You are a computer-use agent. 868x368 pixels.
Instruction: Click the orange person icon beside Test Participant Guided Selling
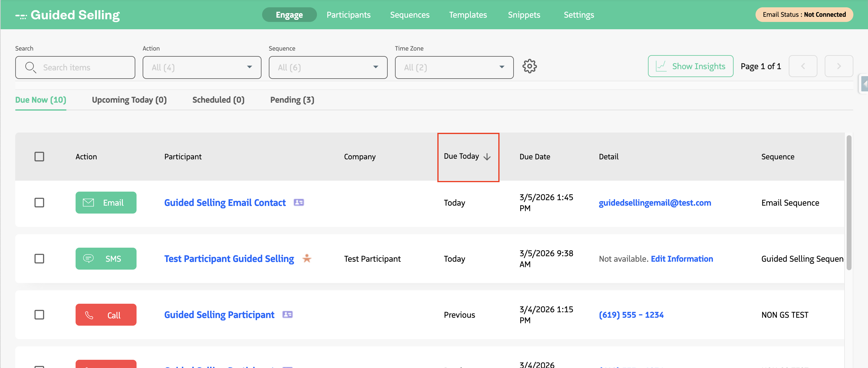[x=307, y=259]
